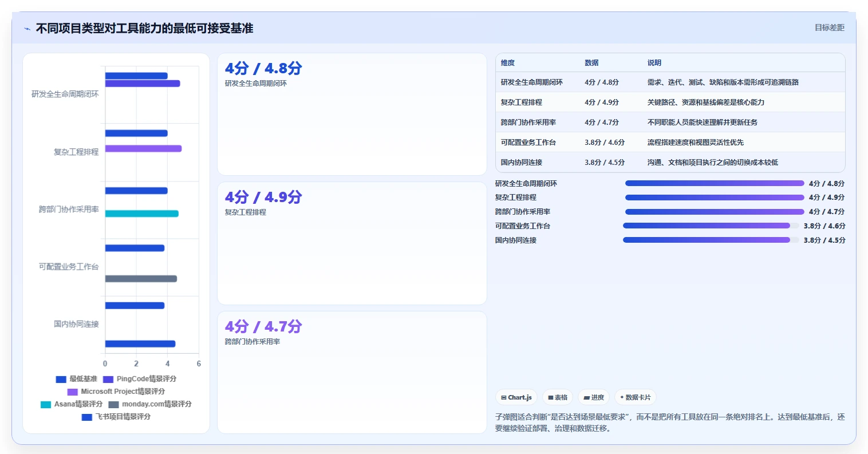Screen dimensions: 868x454
Task: Click the 3.8分 / 4.6分 table cell
Action: 605,143
